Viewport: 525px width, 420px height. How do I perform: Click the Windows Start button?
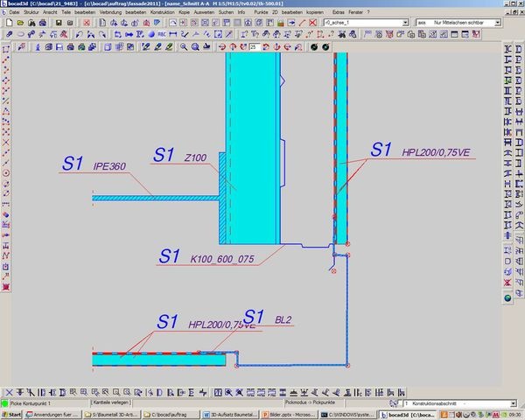click(12, 413)
